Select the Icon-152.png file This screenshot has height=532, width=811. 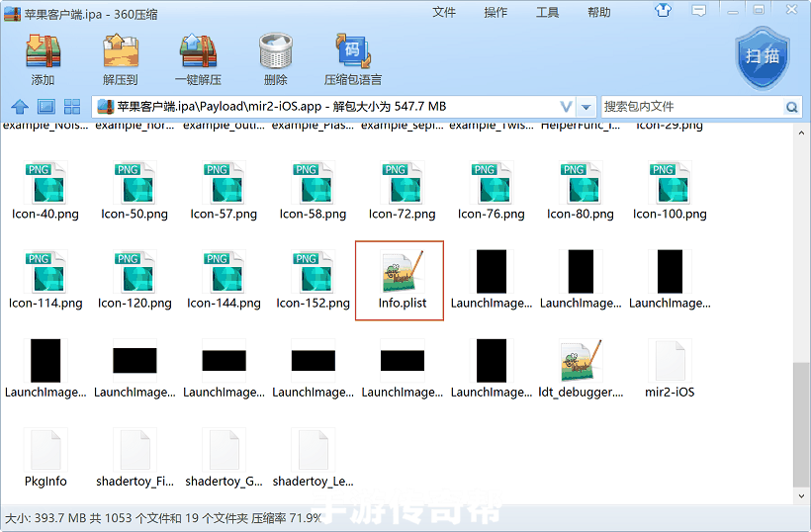tap(313, 280)
